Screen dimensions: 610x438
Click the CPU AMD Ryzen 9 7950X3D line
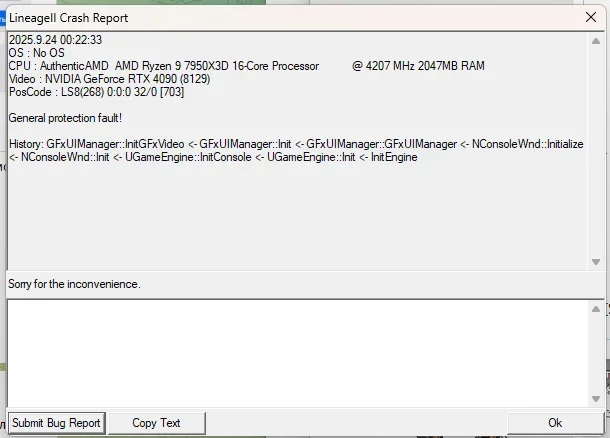coord(247,66)
